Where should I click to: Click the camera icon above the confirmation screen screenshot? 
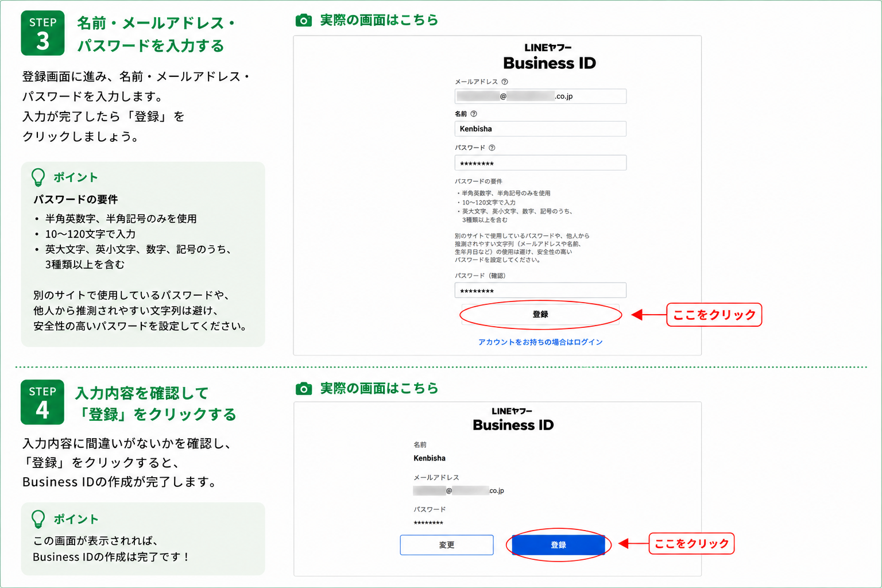click(x=304, y=389)
